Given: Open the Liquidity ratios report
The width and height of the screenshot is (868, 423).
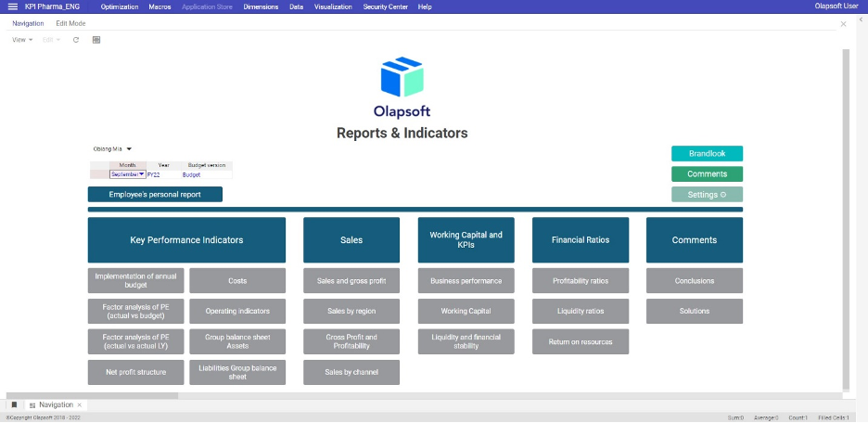Looking at the screenshot, I should (x=581, y=311).
